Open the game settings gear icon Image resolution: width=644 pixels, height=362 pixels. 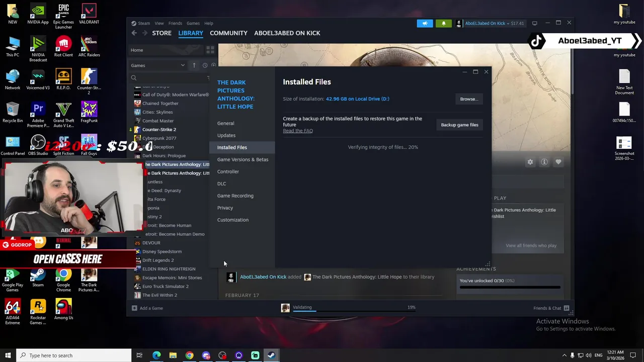tap(530, 162)
